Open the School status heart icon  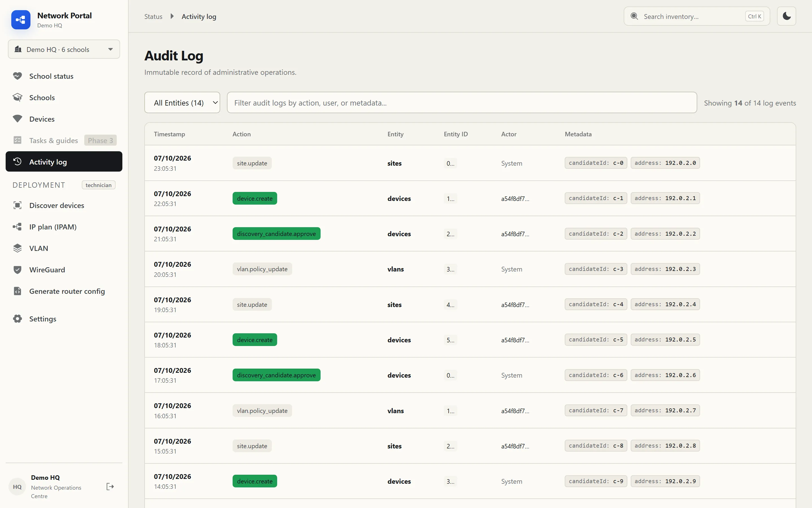point(17,76)
